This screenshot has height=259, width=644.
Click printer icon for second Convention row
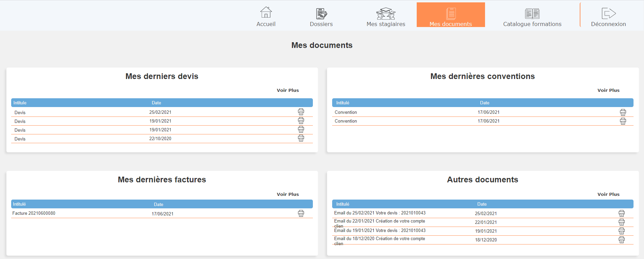pyautogui.click(x=623, y=121)
